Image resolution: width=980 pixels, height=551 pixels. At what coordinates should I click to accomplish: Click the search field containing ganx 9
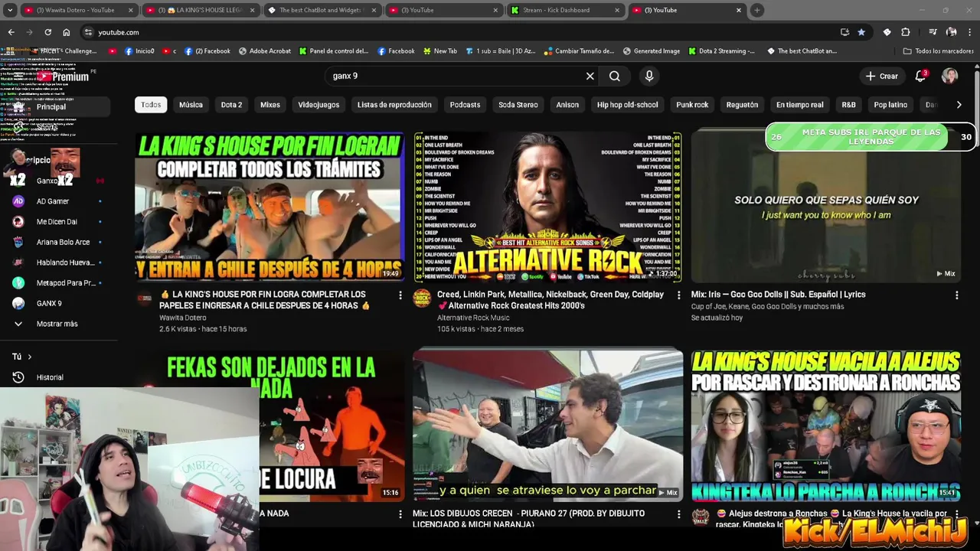click(x=456, y=76)
